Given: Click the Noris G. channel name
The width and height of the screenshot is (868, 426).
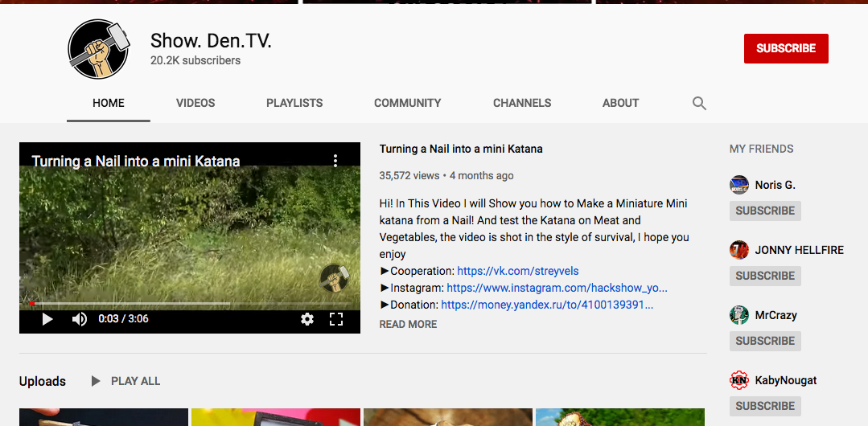Looking at the screenshot, I should click(775, 186).
